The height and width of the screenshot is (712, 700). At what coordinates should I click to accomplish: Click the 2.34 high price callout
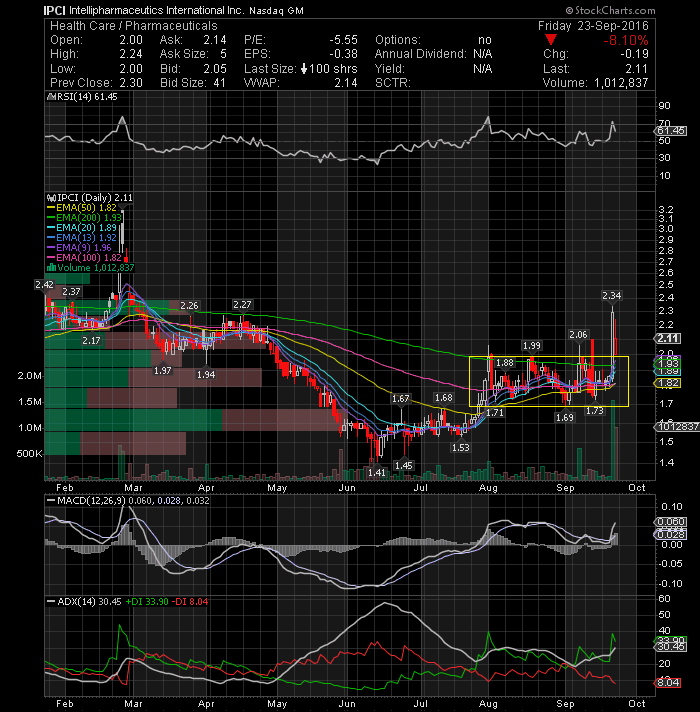pyautogui.click(x=611, y=296)
